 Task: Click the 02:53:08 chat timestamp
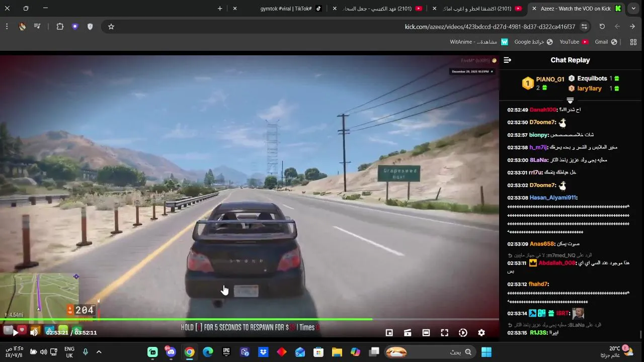(517, 198)
